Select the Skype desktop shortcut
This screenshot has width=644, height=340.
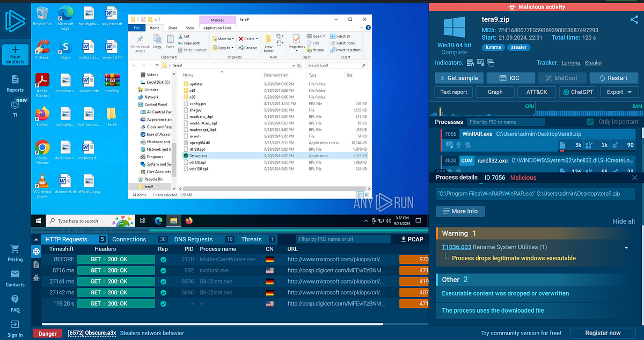[65, 49]
